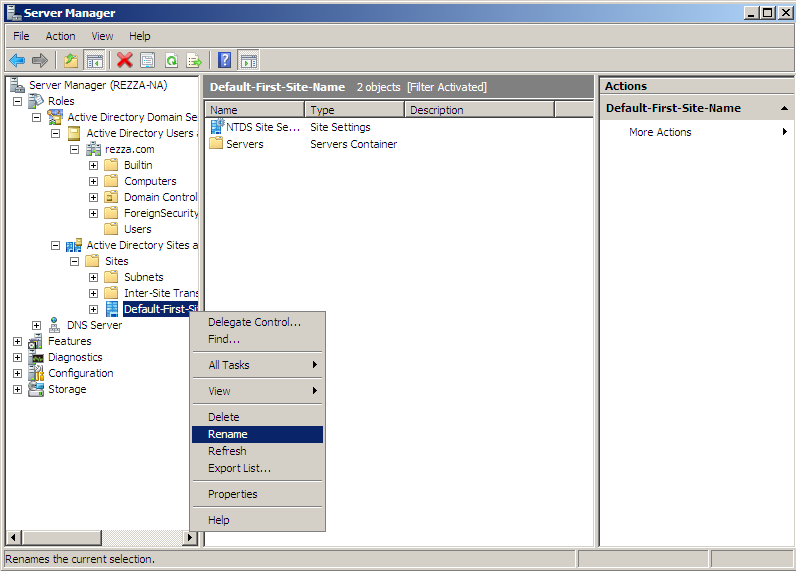Select Inter-Site Transports tree item

[x=161, y=293]
